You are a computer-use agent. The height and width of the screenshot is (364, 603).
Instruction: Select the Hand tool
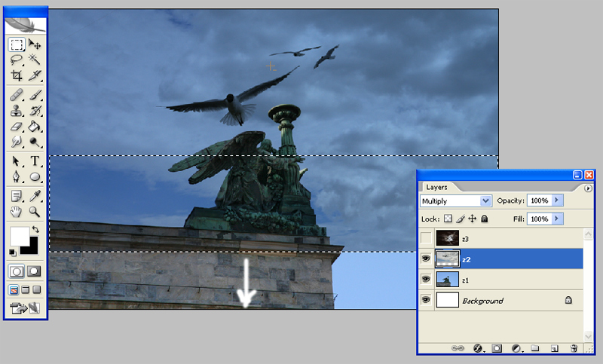pyautogui.click(x=16, y=212)
